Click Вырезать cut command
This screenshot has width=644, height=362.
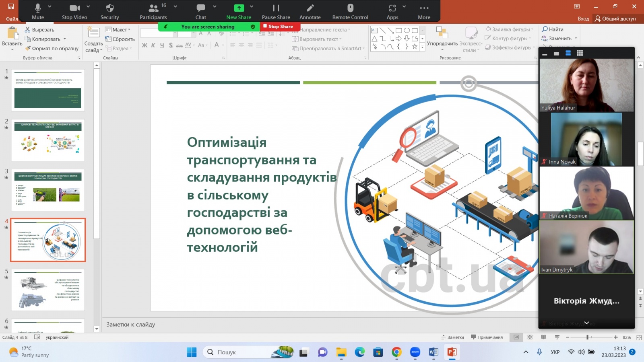click(x=39, y=30)
